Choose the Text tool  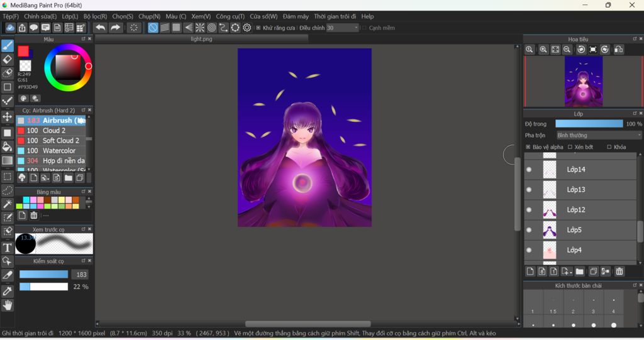pos(8,248)
